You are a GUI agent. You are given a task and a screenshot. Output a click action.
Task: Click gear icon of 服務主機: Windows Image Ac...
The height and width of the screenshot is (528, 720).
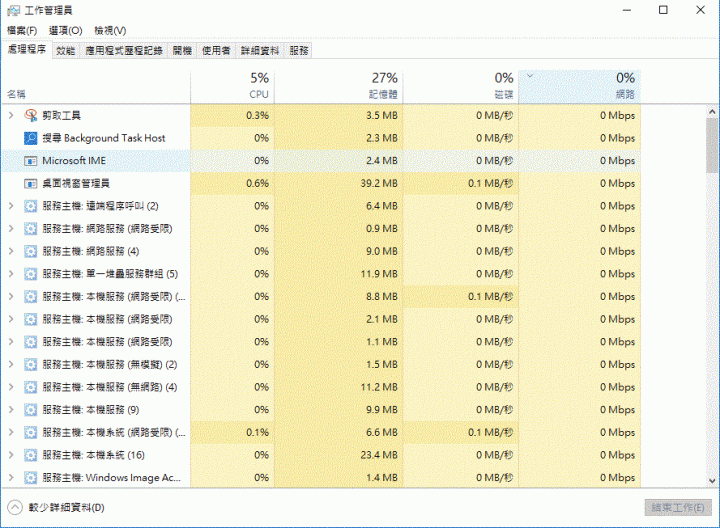click(x=30, y=477)
